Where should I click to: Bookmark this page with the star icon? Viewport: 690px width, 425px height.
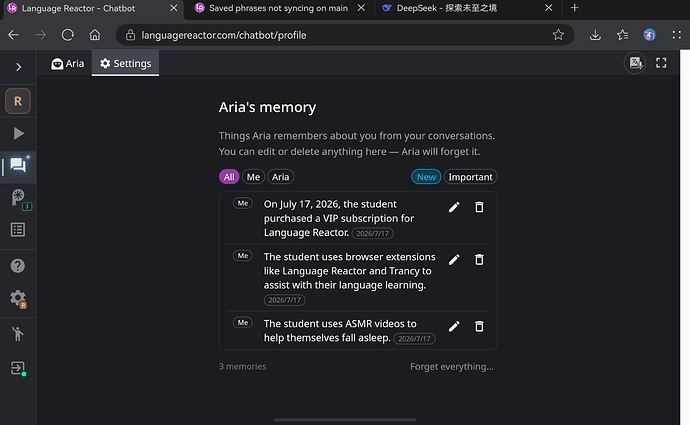tap(558, 35)
